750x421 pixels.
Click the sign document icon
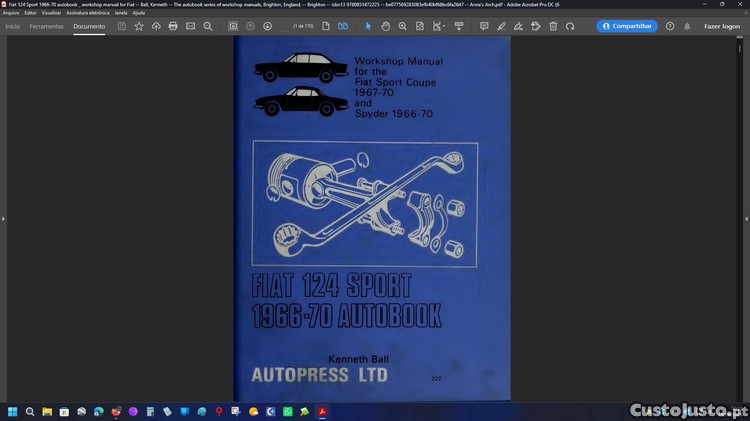click(518, 26)
